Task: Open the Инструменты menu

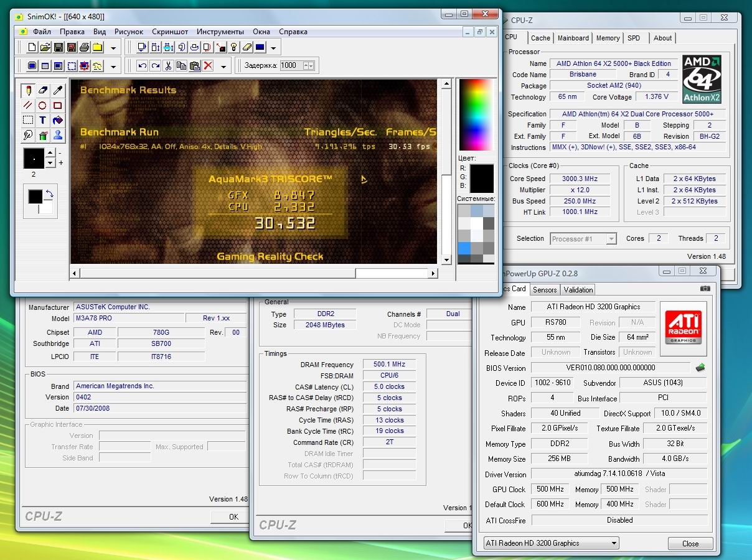Action: [220, 32]
